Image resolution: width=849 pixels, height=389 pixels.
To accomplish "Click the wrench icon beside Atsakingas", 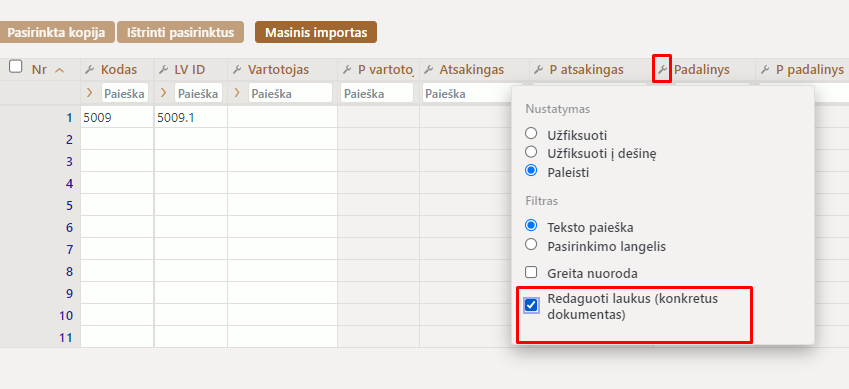I will tap(428, 70).
